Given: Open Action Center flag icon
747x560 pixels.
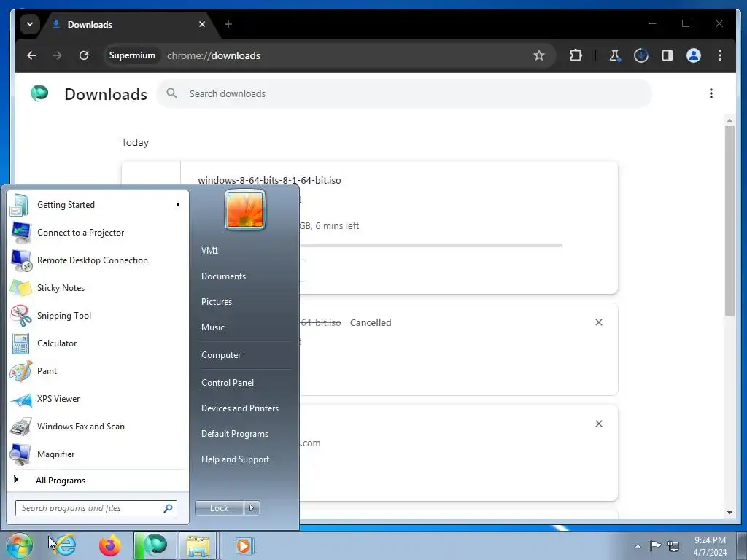Looking at the screenshot, I should point(656,545).
